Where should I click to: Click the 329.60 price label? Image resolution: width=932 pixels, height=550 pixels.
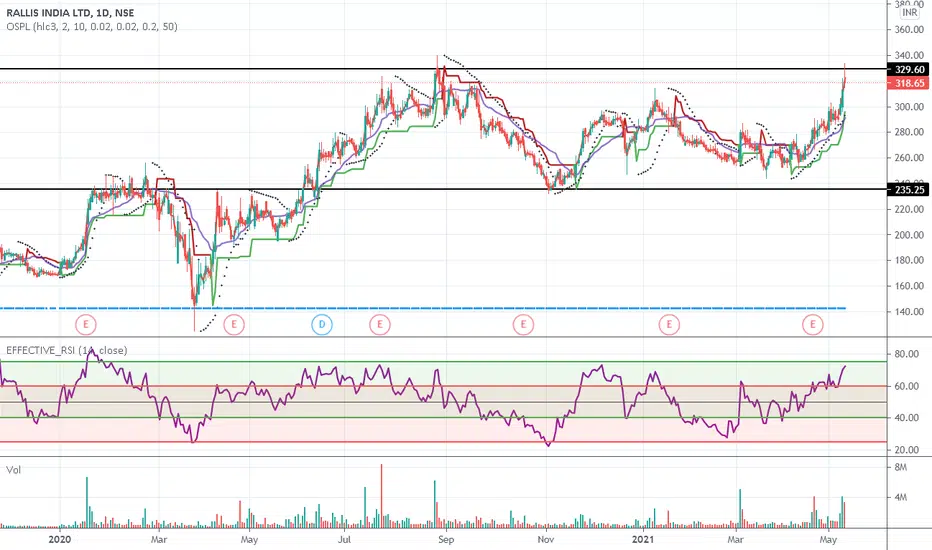tap(909, 70)
